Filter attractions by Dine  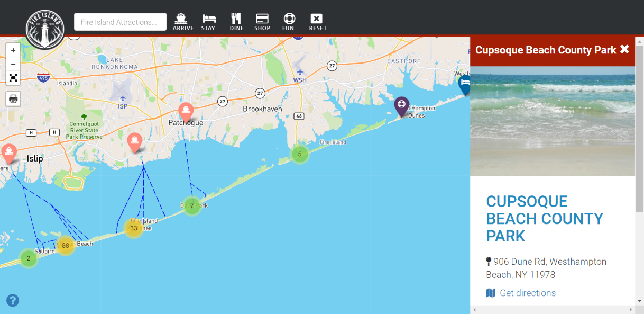tap(236, 22)
